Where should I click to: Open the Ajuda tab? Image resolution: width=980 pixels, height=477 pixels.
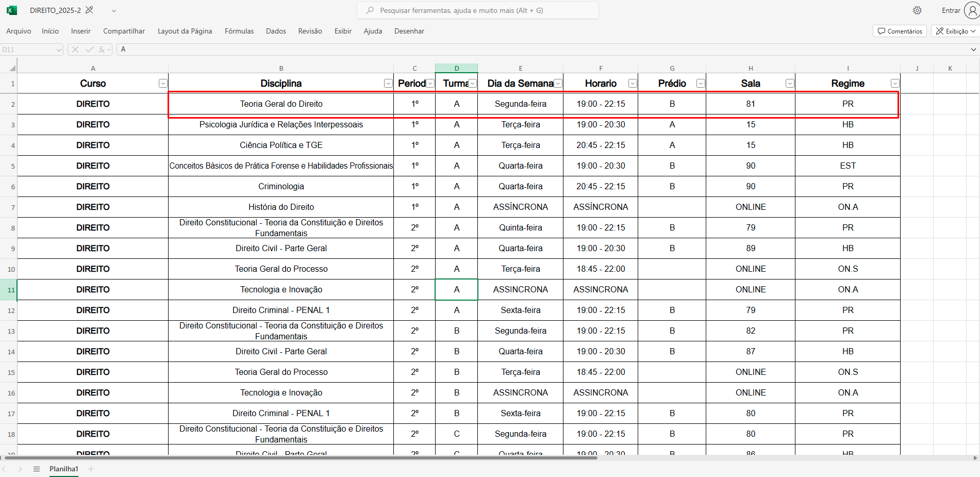[x=373, y=31]
